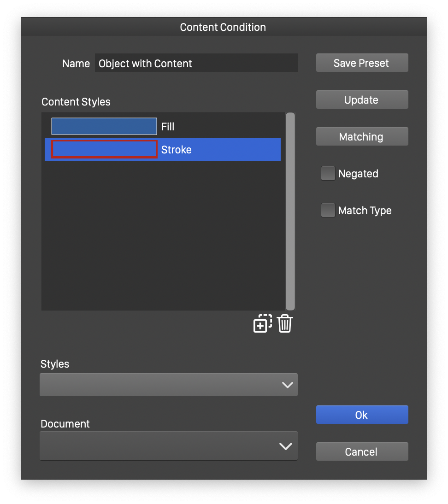
Task: Click the red-bordered Stroke color swatch
Action: (104, 149)
